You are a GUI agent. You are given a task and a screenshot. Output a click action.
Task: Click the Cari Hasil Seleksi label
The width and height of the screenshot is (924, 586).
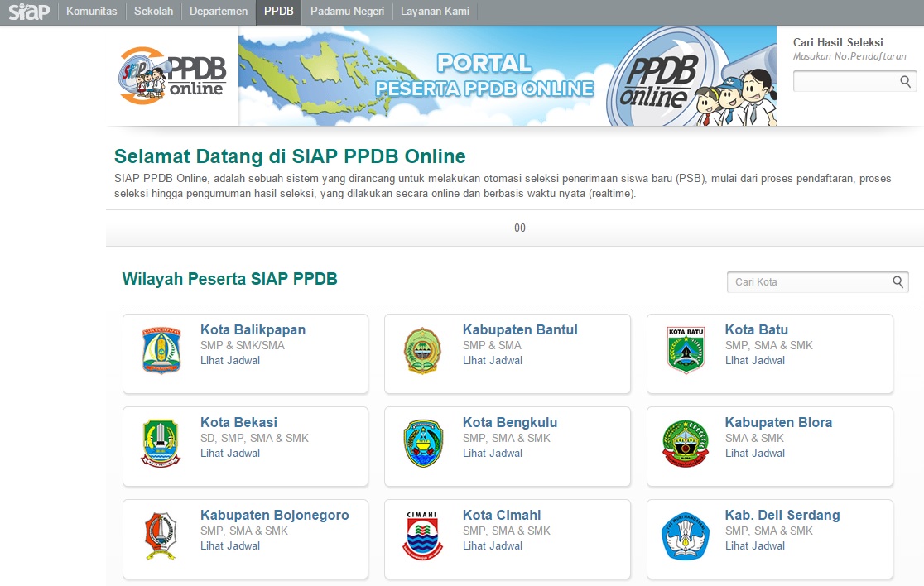838,42
